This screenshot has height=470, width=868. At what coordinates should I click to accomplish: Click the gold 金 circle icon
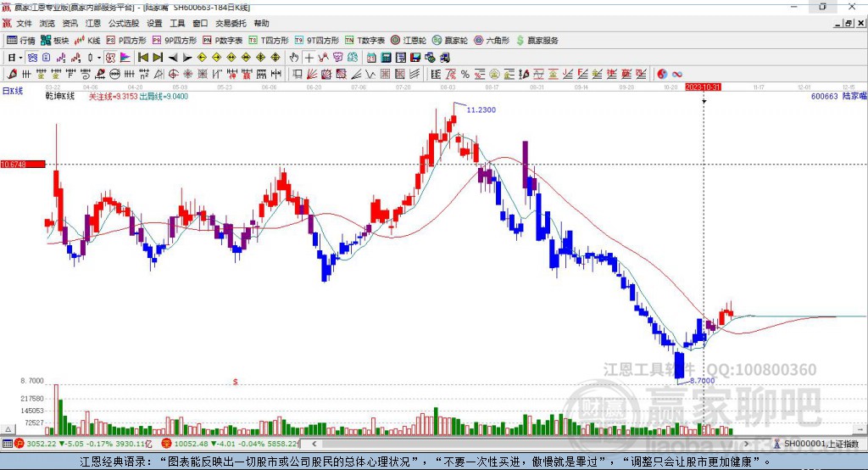(494, 75)
